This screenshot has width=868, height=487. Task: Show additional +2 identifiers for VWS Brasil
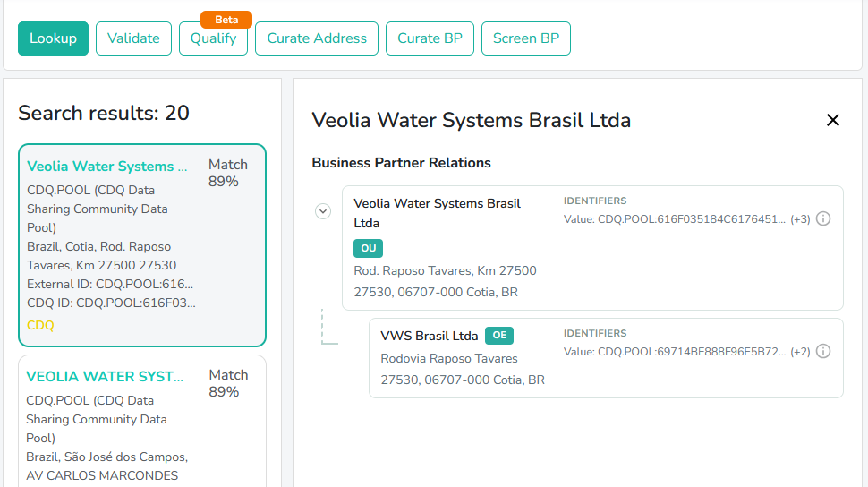[800, 352]
